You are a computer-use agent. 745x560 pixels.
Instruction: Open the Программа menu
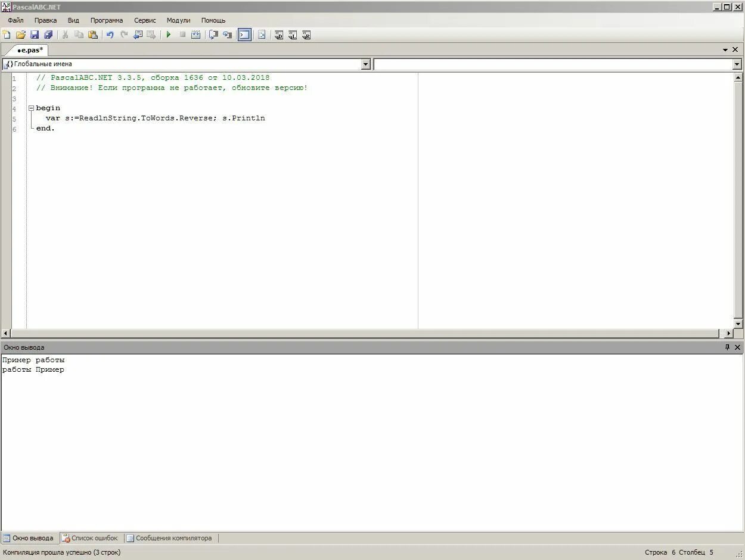(x=107, y=20)
